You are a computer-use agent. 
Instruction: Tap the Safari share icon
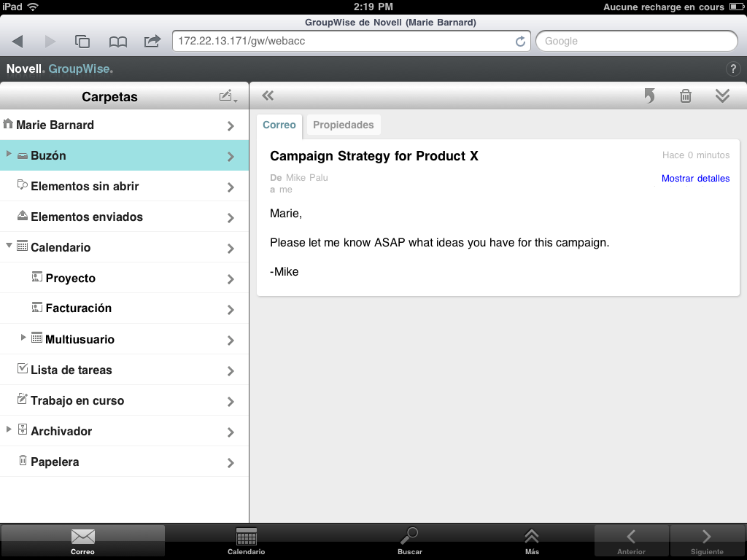click(x=152, y=42)
